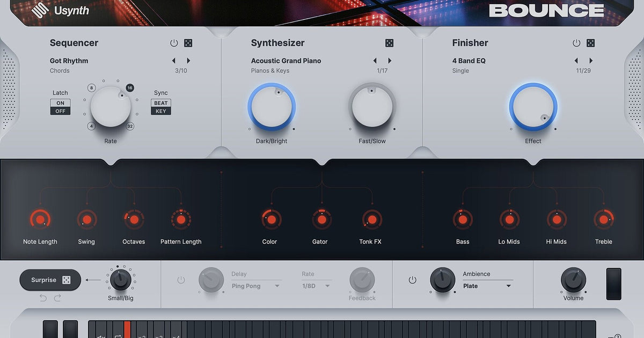Viewport: 644px width, 338px height.
Task: Click the undo arrow under Surprise
Action: (43, 298)
